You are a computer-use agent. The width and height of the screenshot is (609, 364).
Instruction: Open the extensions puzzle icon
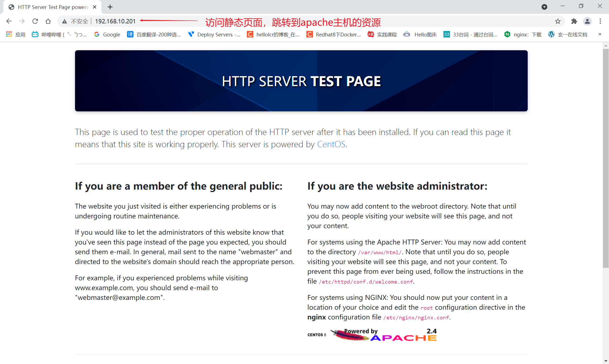click(574, 21)
